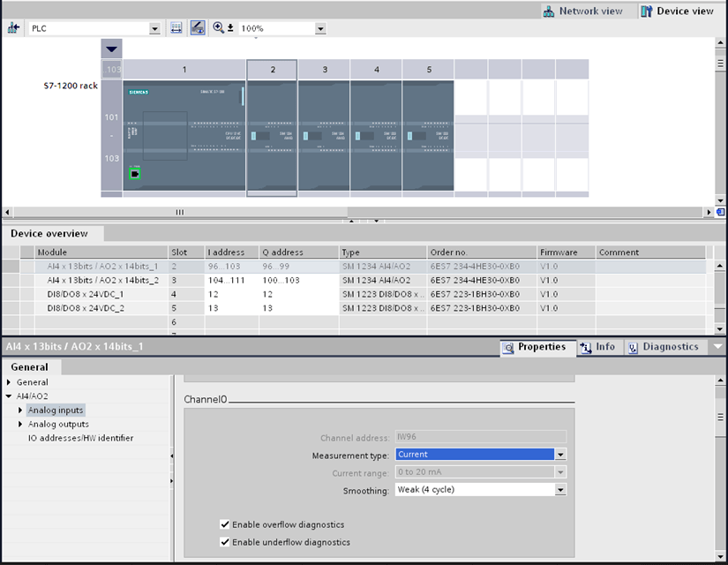This screenshot has height=565, width=728.
Task: Open the Measurement type dropdown
Action: click(x=560, y=455)
